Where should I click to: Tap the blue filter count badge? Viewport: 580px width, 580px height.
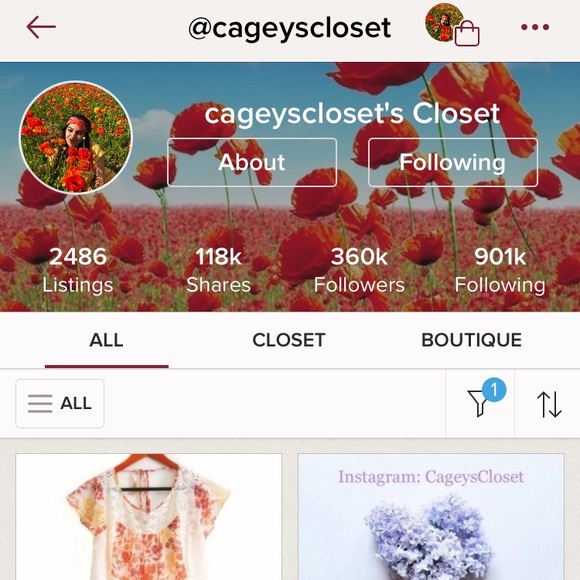(494, 390)
